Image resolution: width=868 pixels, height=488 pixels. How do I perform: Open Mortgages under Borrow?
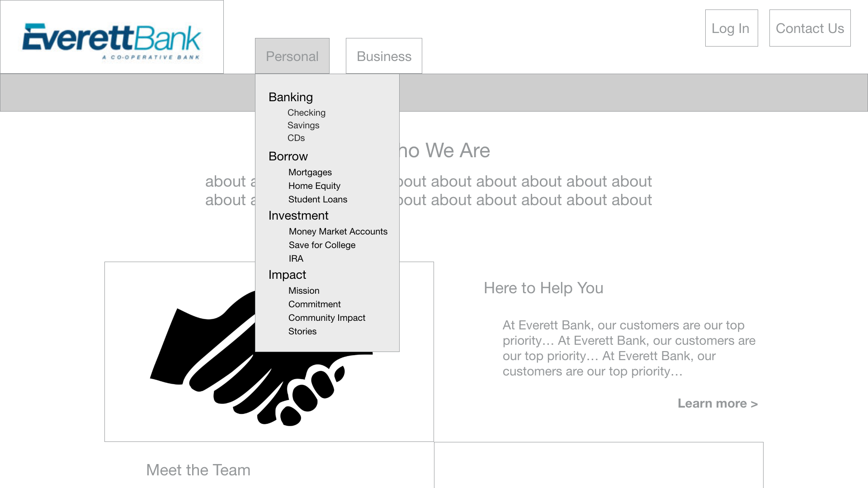310,172
